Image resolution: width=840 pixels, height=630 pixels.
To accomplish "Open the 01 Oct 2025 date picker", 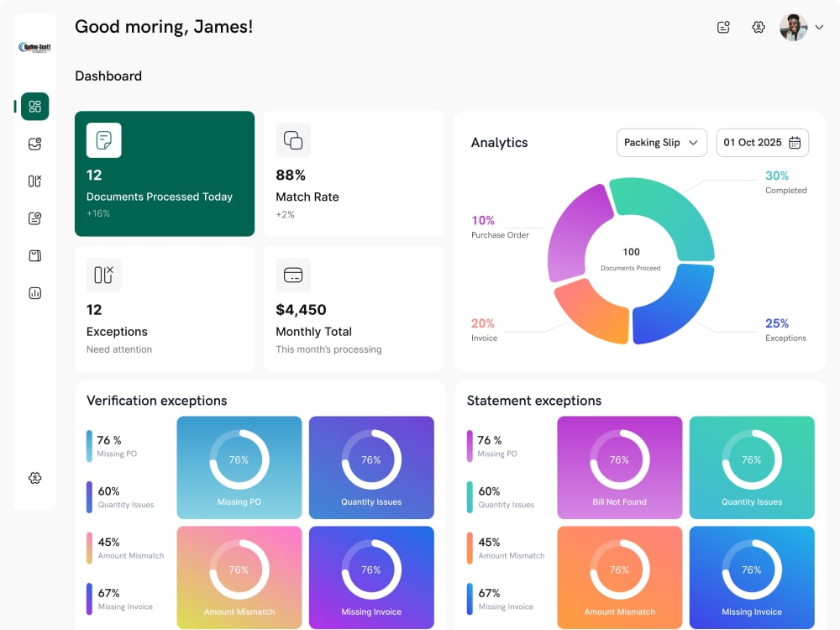I will click(763, 143).
